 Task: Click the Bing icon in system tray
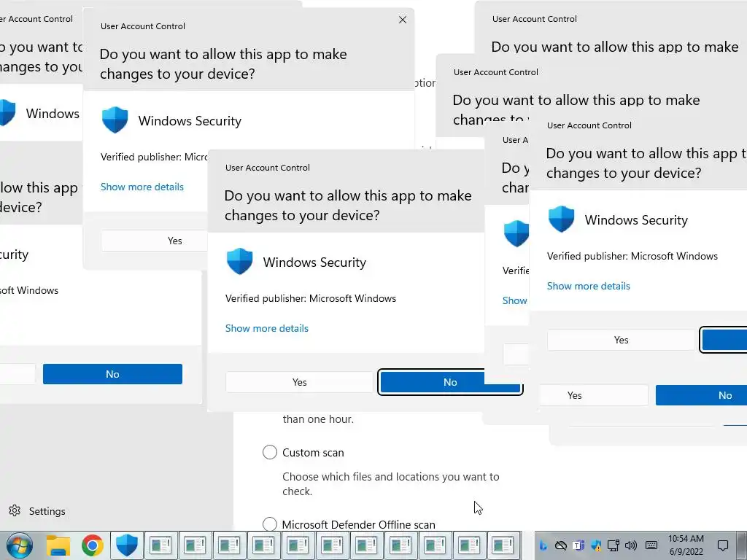tap(543, 545)
